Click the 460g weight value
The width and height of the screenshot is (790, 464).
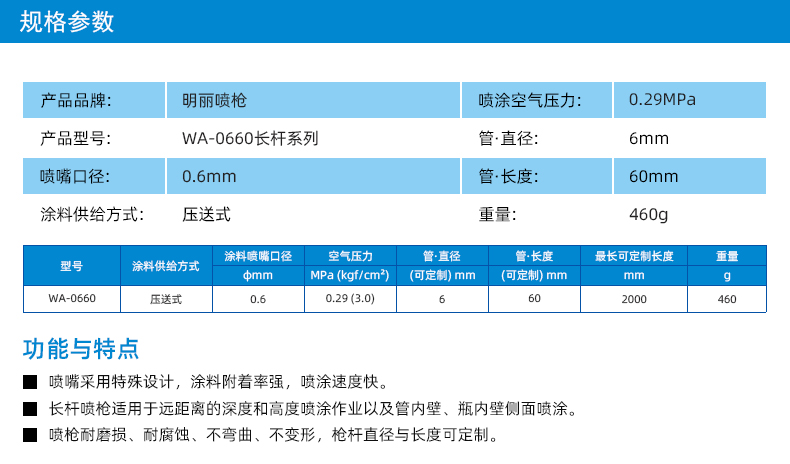click(648, 215)
